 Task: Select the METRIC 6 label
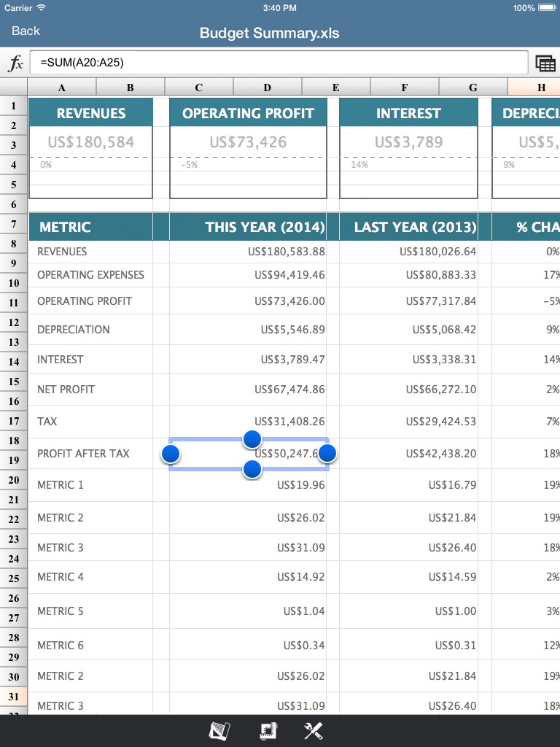[60, 645]
